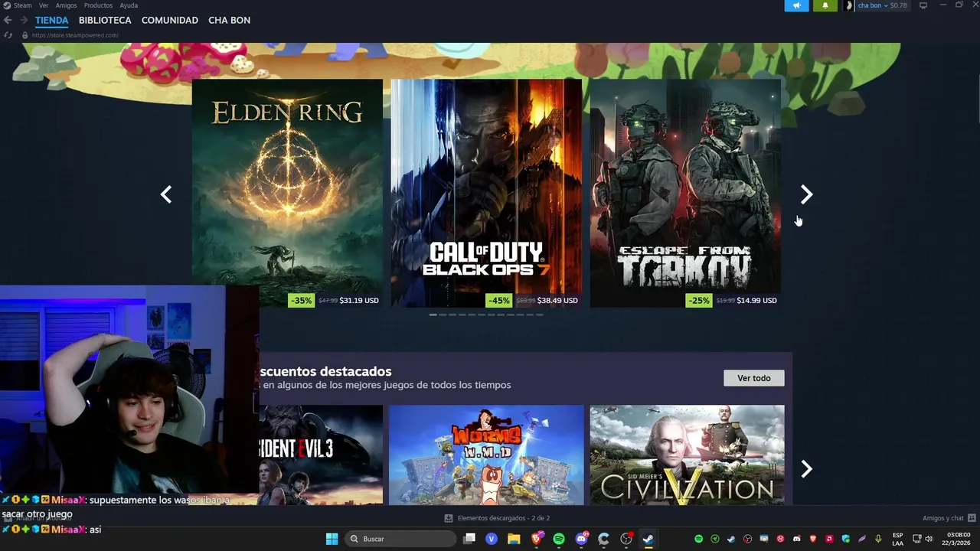Open the ESP LAA keyboard language switcher
Screen dimensions: 980x551
897,539
